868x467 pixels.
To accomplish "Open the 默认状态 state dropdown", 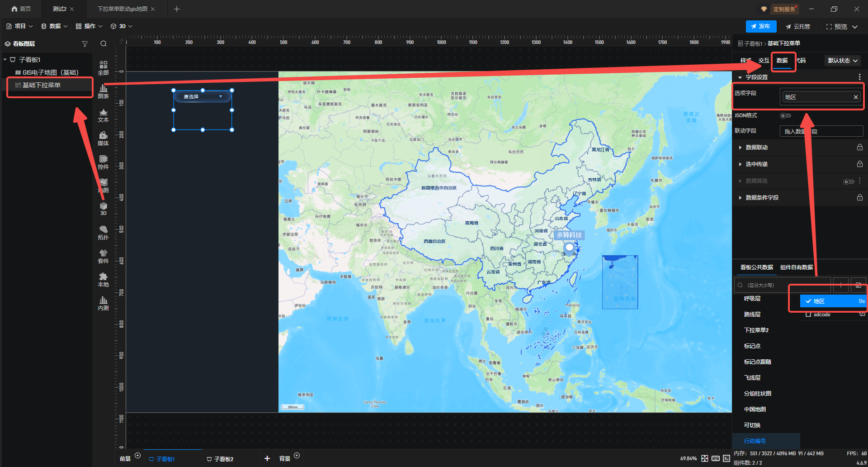I will pos(842,61).
